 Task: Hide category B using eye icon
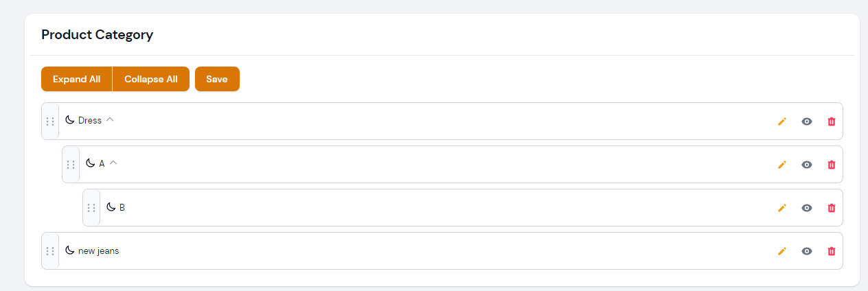point(807,208)
